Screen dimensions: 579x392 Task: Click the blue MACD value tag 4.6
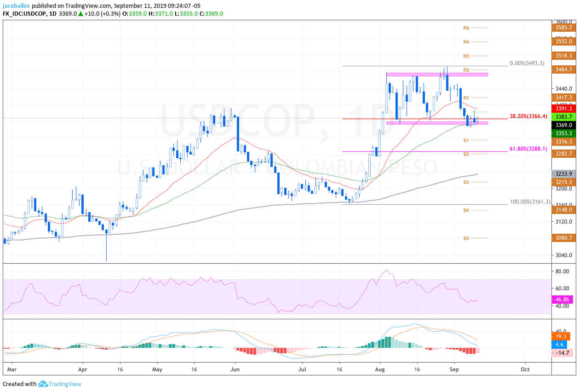click(x=560, y=344)
